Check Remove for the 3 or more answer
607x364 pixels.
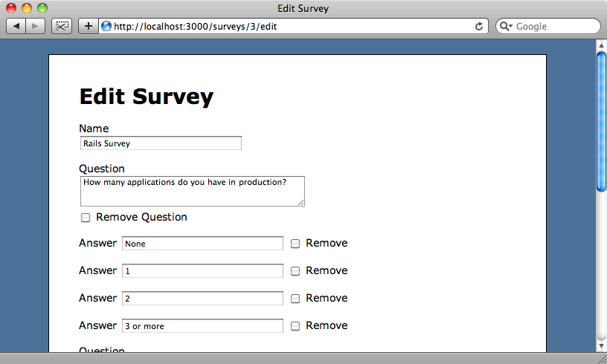(x=295, y=326)
